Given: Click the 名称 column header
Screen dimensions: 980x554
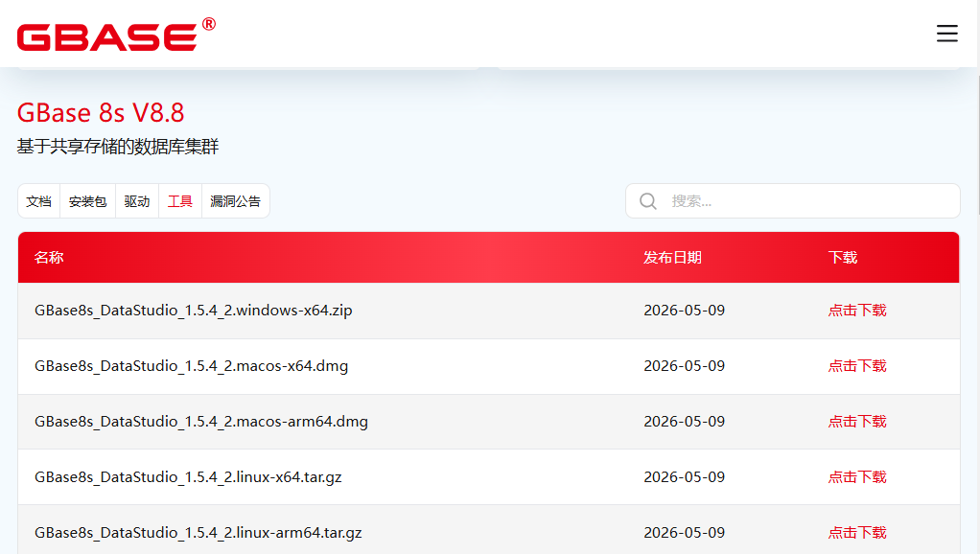Looking at the screenshot, I should 49,257.
